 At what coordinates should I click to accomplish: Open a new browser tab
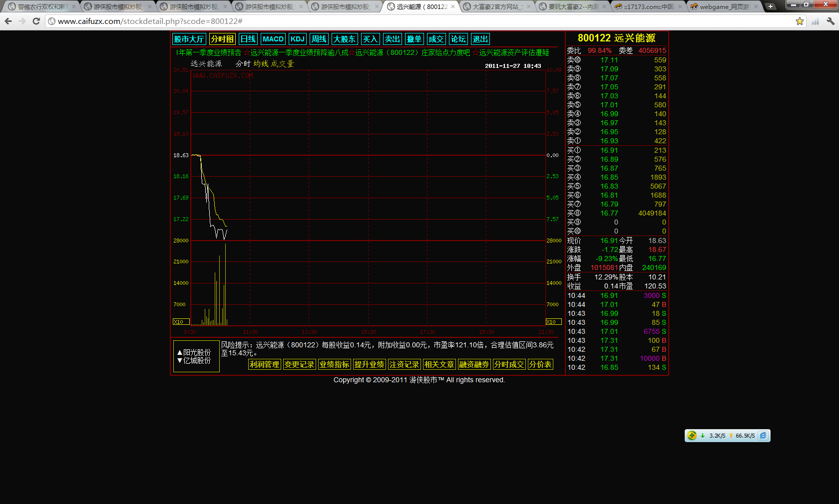tap(771, 6)
